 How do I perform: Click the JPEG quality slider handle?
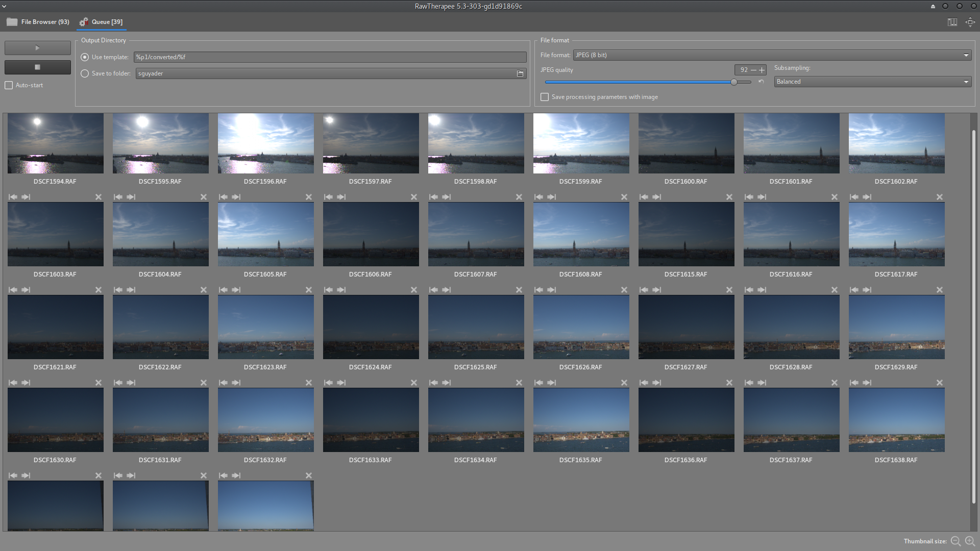[x=734, y=82]
